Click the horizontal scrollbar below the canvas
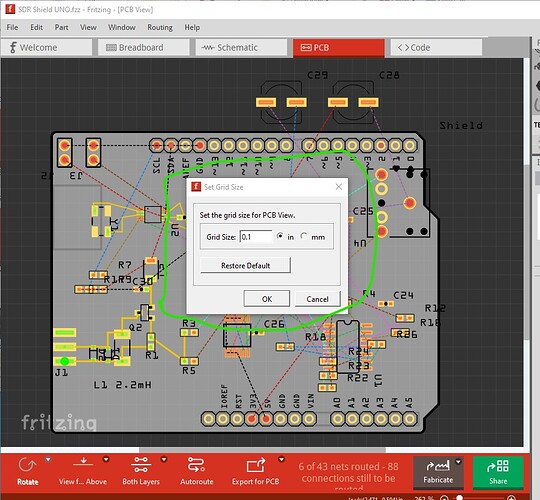540x500 pixels. (x=262, y=449)
